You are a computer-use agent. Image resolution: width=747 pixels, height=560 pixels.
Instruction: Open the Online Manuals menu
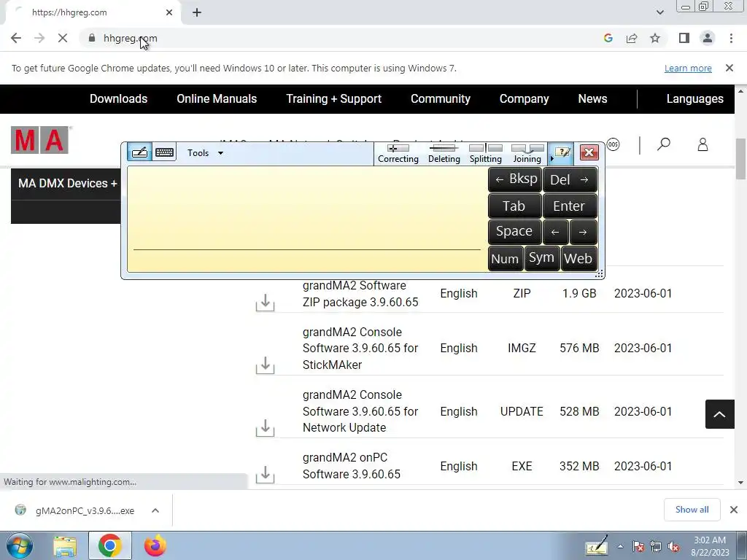click(x=217, y=98)
